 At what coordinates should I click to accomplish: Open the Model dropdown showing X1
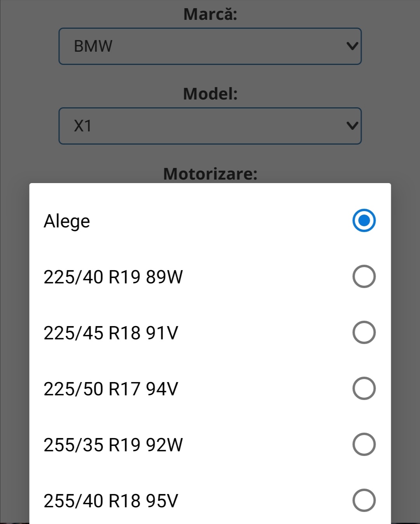point(210,126)
